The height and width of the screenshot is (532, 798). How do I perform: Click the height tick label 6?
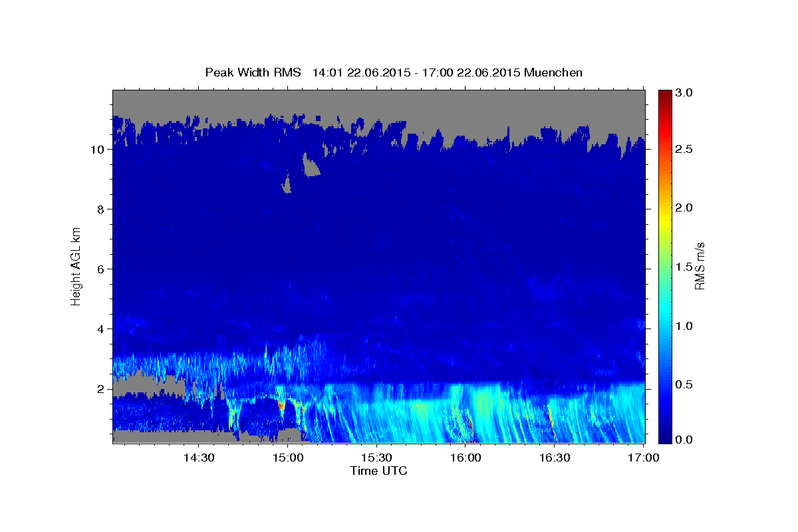pos(100,269)
